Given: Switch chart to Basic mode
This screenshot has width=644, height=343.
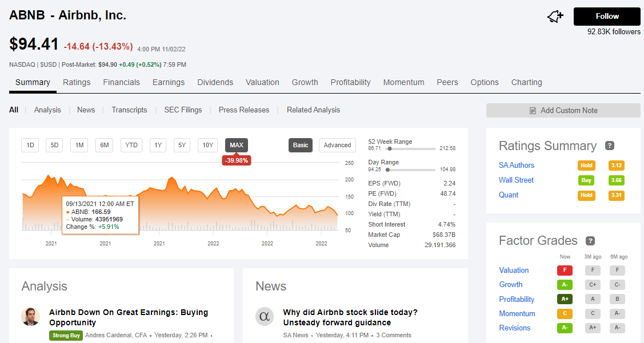Looking at the screenshot, I should point(301,145).
